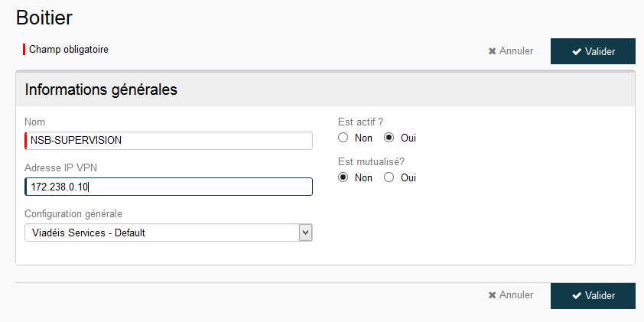Click the Informations générales section header
The height and width of the screenshot is (322, 644).
101,89
